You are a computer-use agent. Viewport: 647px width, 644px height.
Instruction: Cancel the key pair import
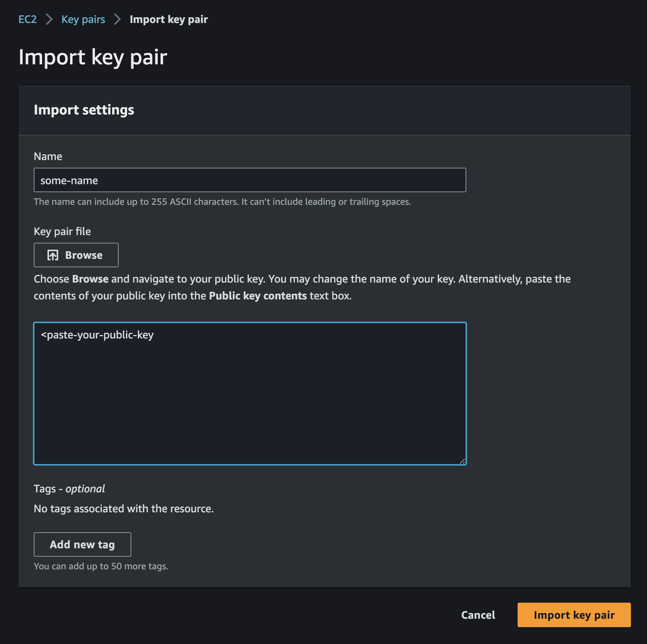click(x=477, y=615)
